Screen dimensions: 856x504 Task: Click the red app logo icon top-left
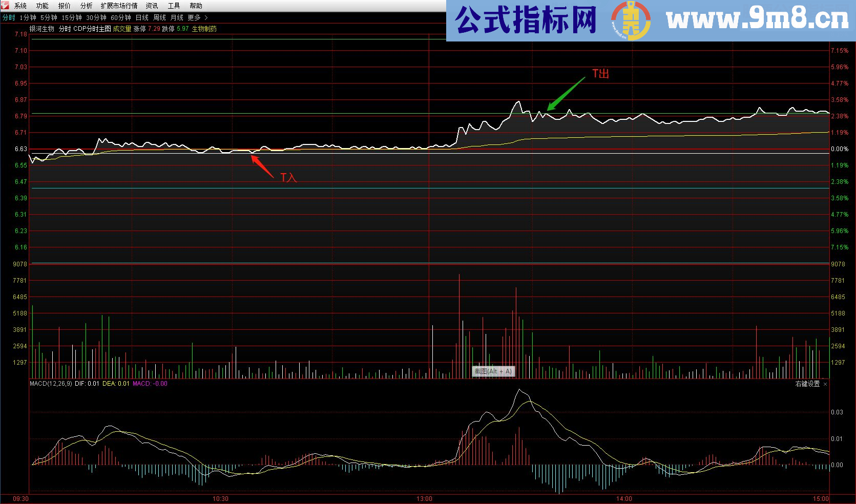(5, 6)
